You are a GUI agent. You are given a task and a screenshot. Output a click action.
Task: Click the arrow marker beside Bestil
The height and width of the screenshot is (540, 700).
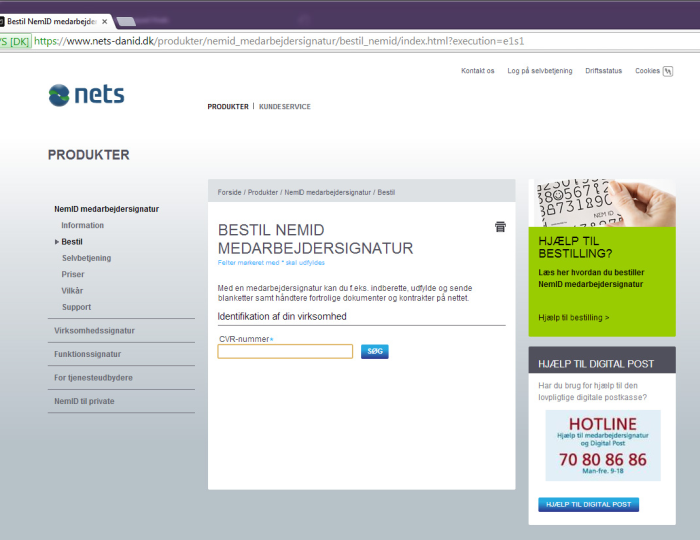tap(57, 242)
